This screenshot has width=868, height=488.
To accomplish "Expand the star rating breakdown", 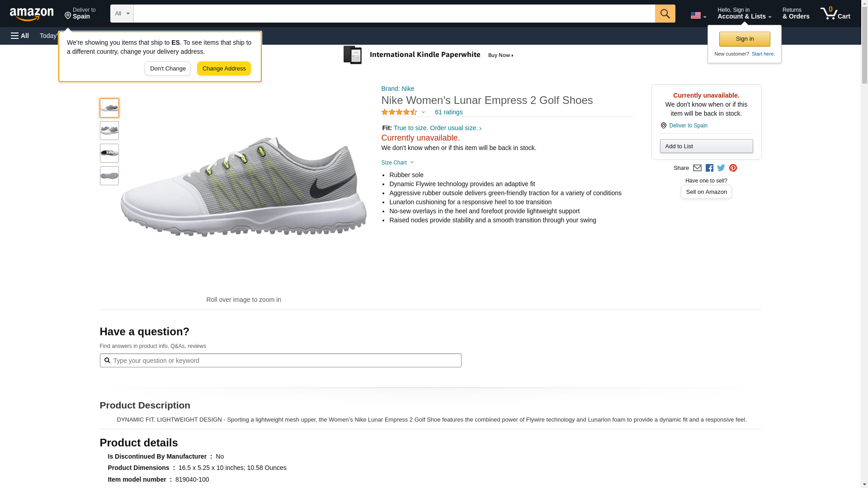I will pyautogui.click(x=403, y=112).
